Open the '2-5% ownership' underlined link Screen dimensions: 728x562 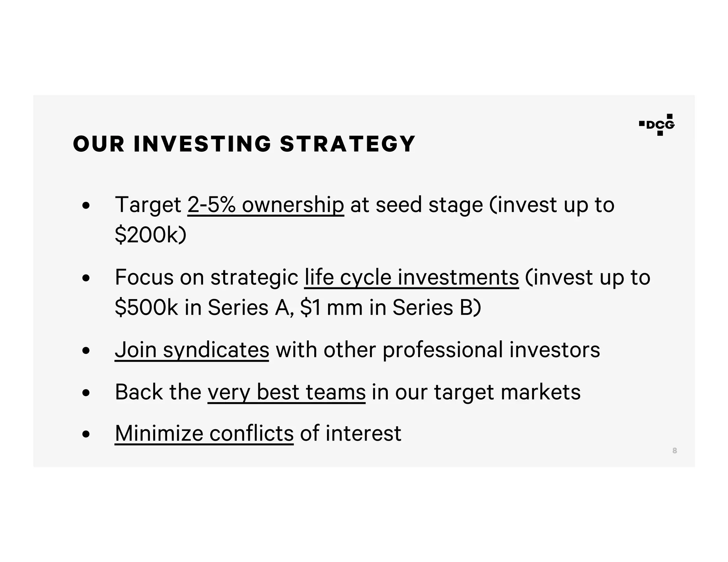click(x=266, y=206)
